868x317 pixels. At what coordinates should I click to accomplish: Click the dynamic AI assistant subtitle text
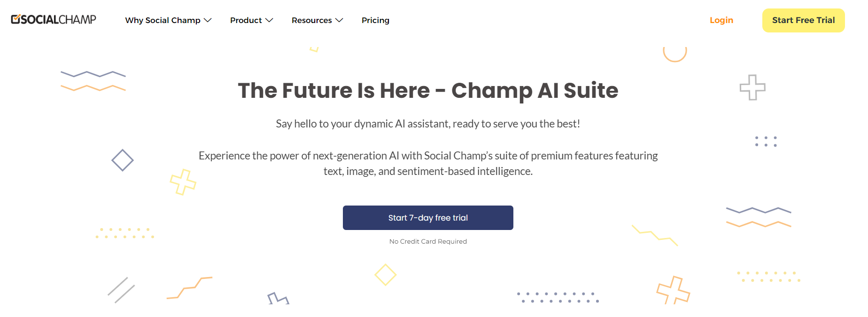[x=427, y=124]
